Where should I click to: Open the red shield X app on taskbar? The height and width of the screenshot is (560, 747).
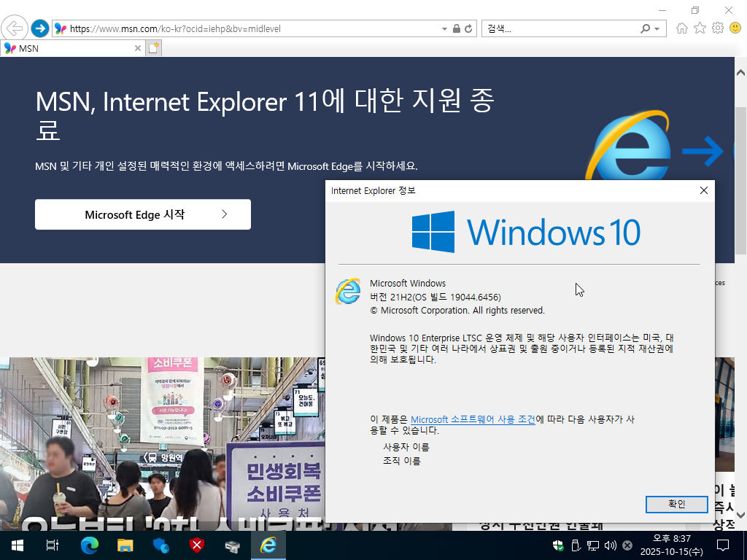(196, 545)
